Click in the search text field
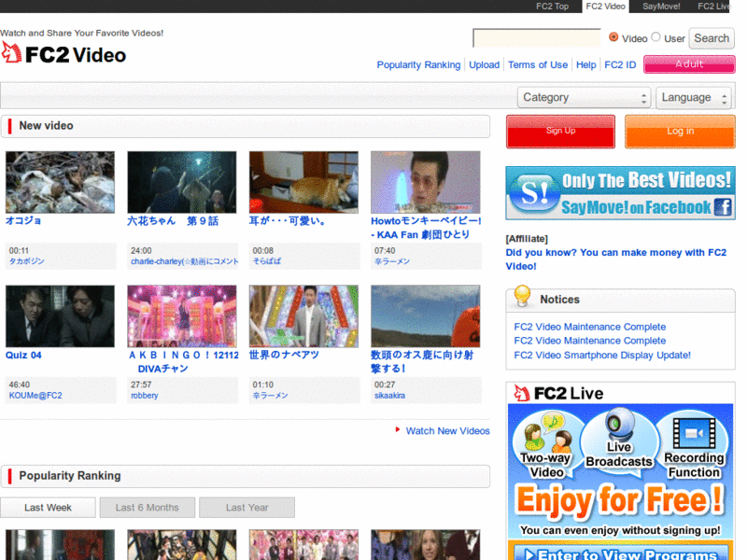Image resolution: width=747 pixels, height=560 pixels. (x=536, y=38)
